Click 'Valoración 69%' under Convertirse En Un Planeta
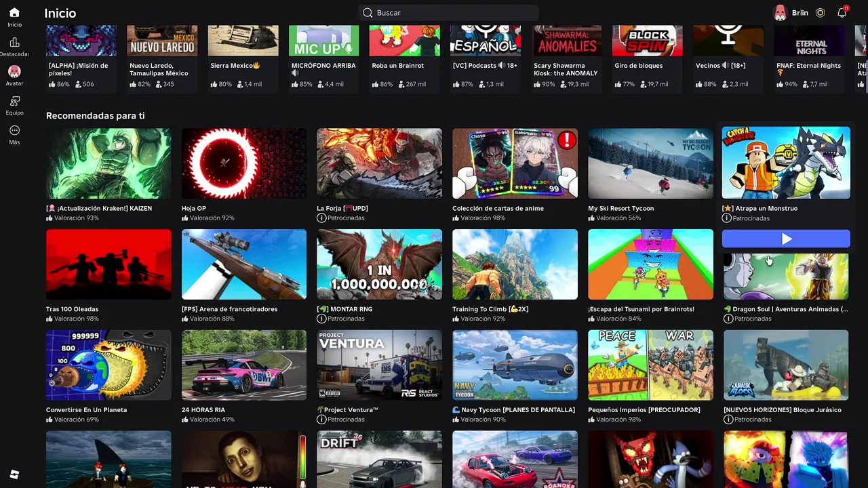868x488 pixels. [x=77, y=420]
